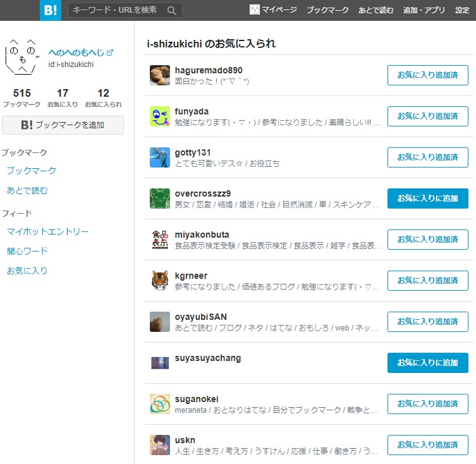Toggle お気に入り追加済 for suganokei

click(x=428, y=404)
